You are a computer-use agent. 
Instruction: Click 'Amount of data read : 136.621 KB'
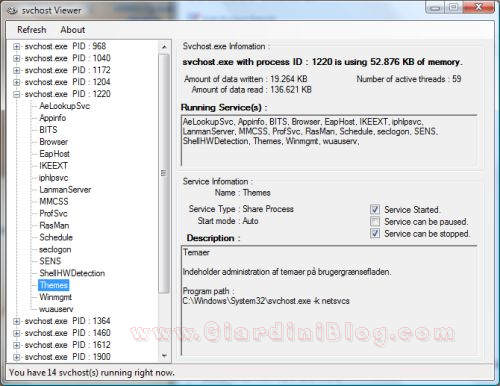pos(252,90)
